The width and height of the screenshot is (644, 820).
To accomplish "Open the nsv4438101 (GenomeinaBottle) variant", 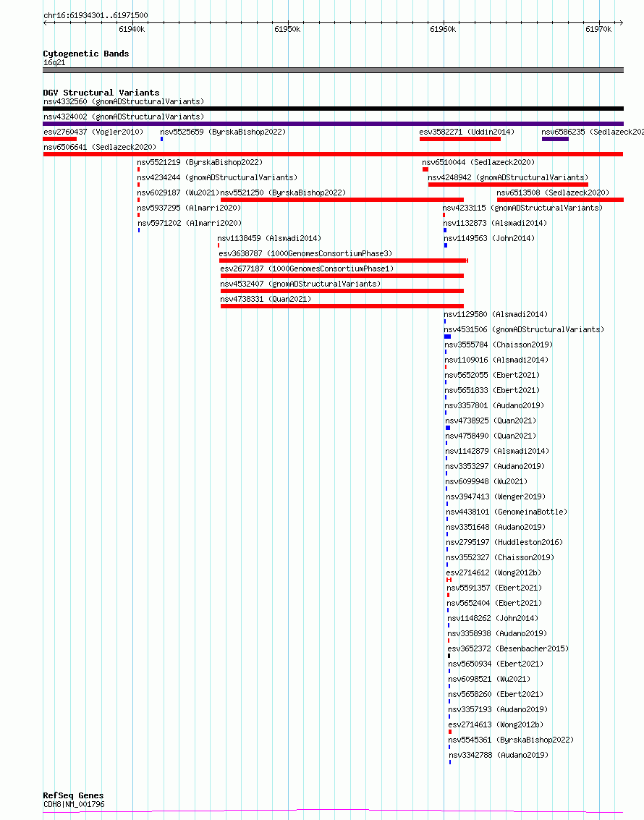I will pyautogui.click(x=507, y=511).
